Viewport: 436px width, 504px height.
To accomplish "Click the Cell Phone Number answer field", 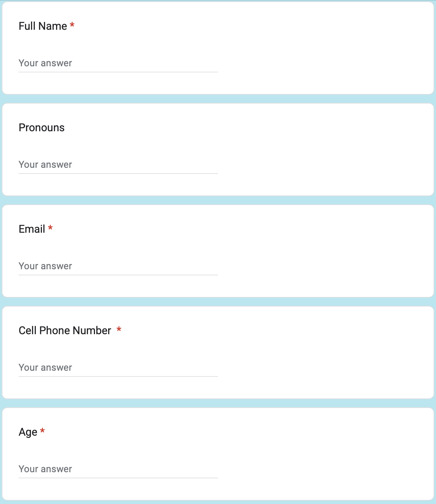I will coord(118,368).
